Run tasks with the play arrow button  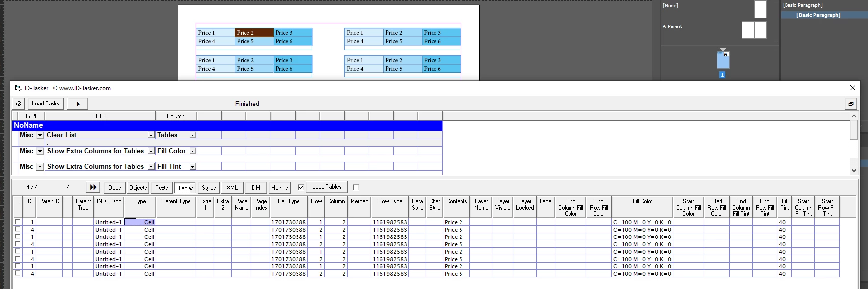click(x=78, y=104)
